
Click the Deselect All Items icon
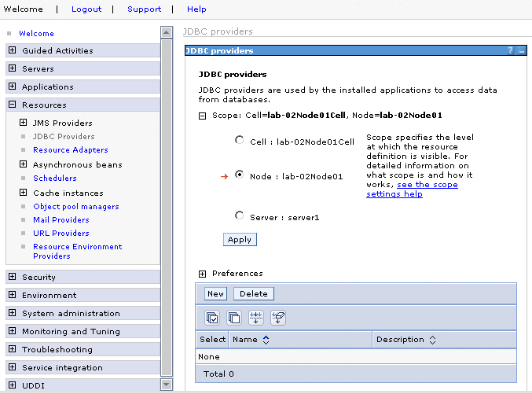tap(234, 318)
